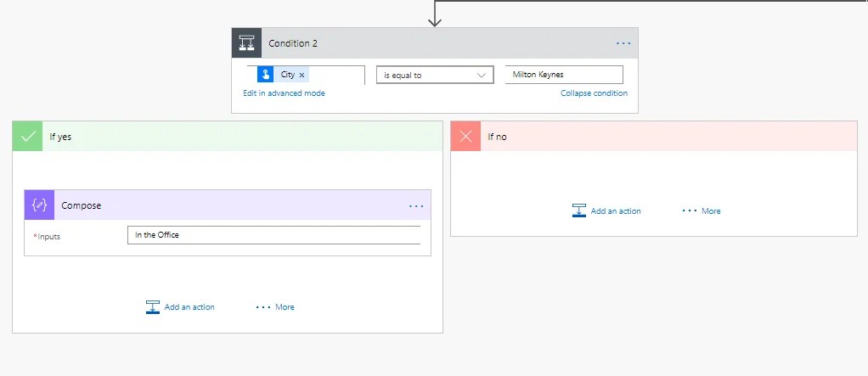The image size is (868, 376).
Task: Click the If yes header label
Action: point(60,137)
